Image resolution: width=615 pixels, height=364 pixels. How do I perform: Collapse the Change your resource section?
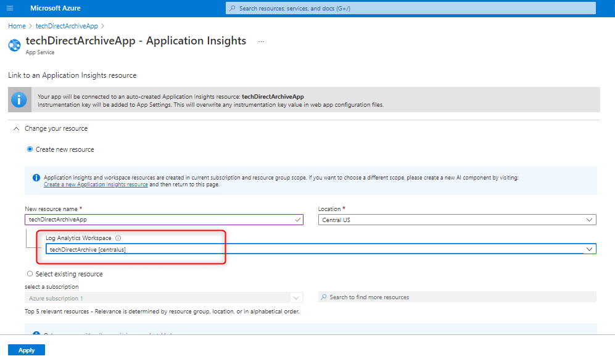[16, 129]
